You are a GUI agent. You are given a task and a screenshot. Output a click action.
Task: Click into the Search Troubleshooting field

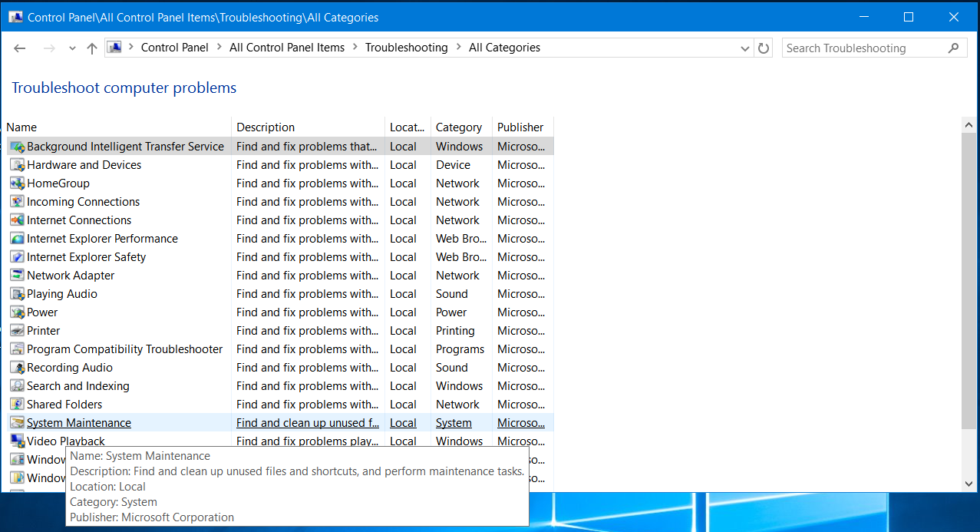coord(863,48)
